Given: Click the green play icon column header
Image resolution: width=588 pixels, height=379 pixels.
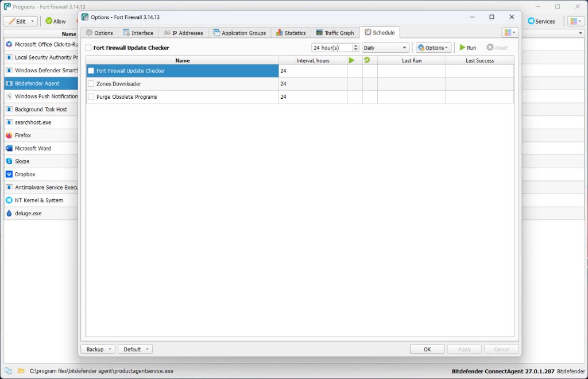Looking at the screenshot, I should (351, 60).
